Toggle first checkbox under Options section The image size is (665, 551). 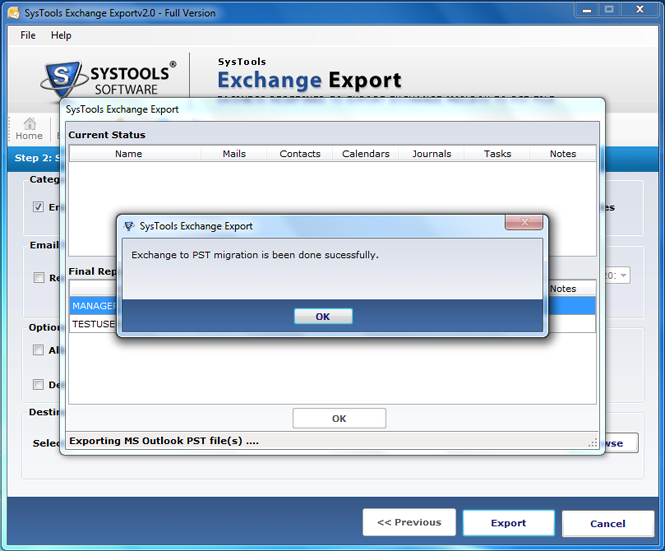(x=38, y=350)
